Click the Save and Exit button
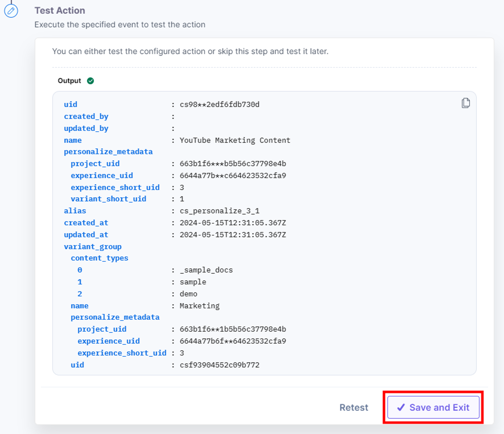The image size is (504, 434). [x=433, y=407]
